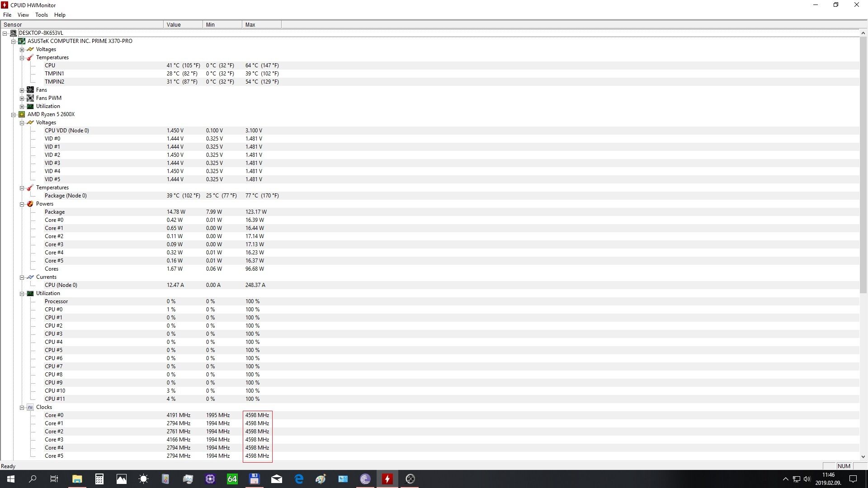868x488 pixels.
Task: Click the fan icon beside Fans PWM
Action: [x=30, y=98]
